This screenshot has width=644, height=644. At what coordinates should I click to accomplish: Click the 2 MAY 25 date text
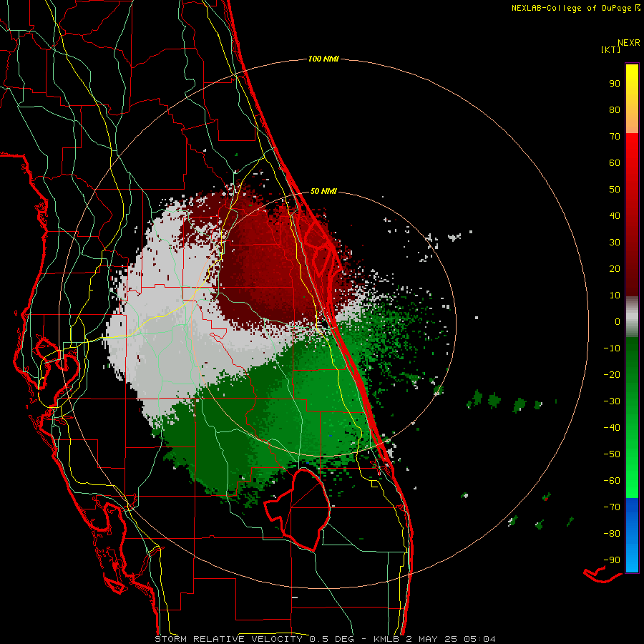coord(431,639)
